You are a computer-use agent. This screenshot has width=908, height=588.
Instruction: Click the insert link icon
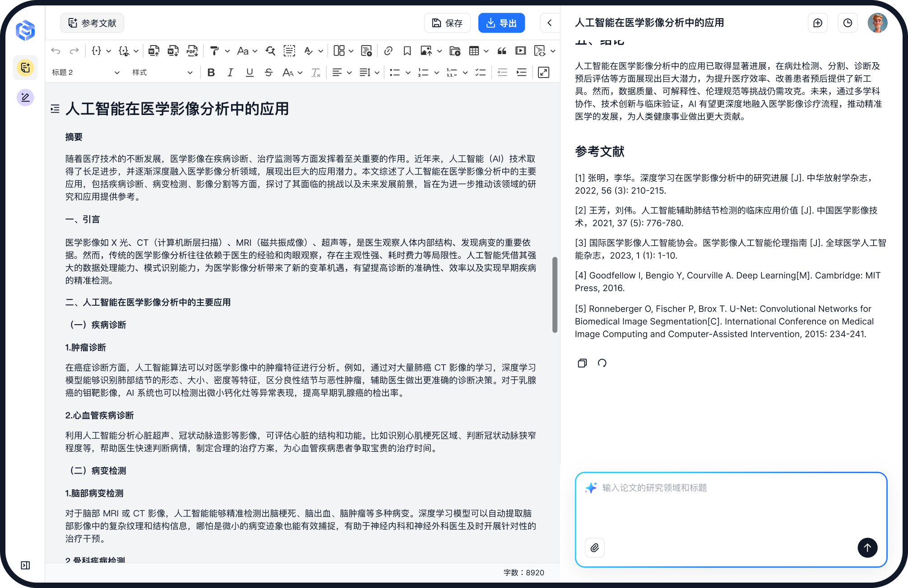388,51
